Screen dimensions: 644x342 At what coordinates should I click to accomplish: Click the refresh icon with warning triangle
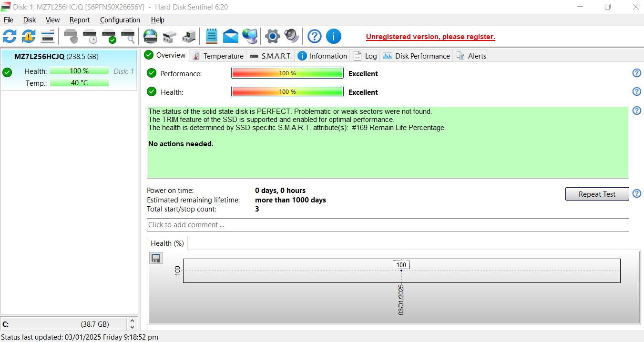[x=29, y=36]
